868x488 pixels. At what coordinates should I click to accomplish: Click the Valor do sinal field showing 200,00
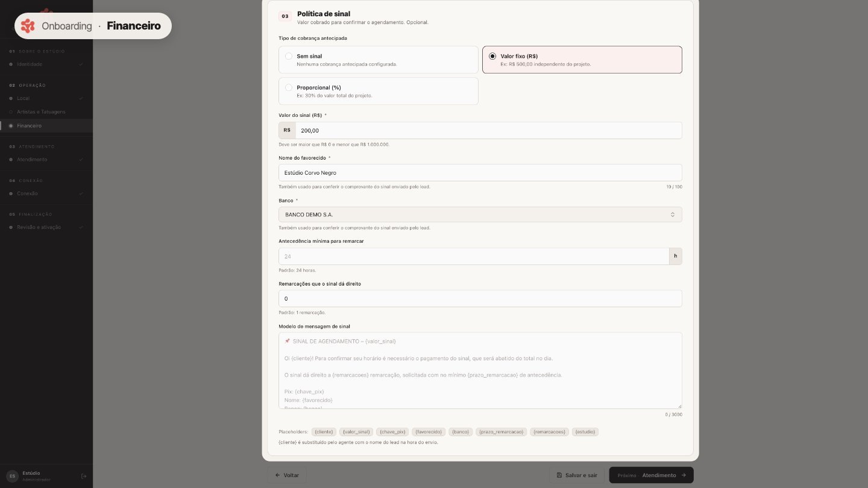488,130
